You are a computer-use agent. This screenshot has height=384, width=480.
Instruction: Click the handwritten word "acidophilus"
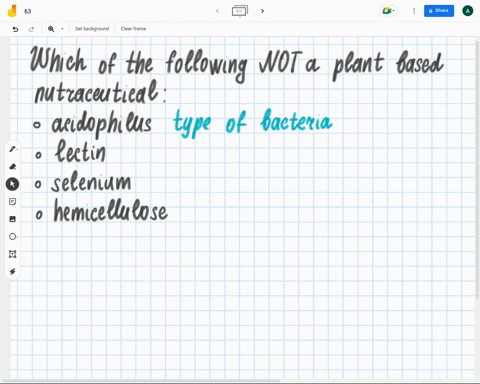point(101,124)
